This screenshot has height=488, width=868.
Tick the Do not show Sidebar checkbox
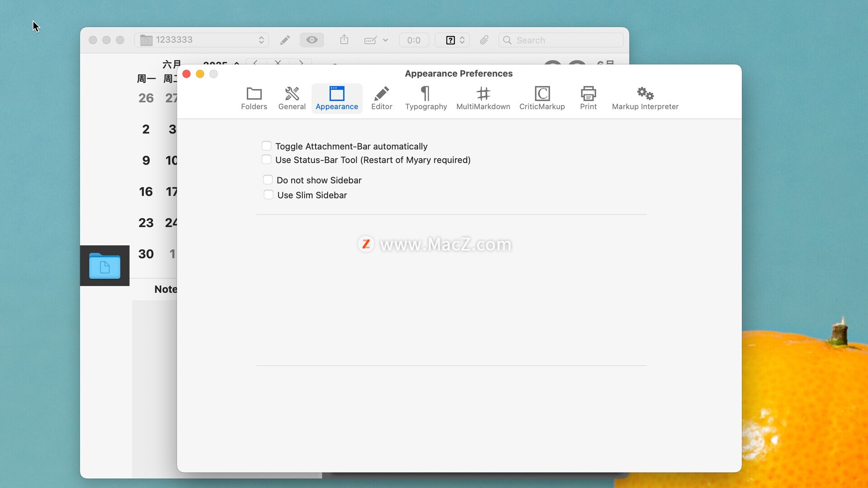tap(268, 180)
